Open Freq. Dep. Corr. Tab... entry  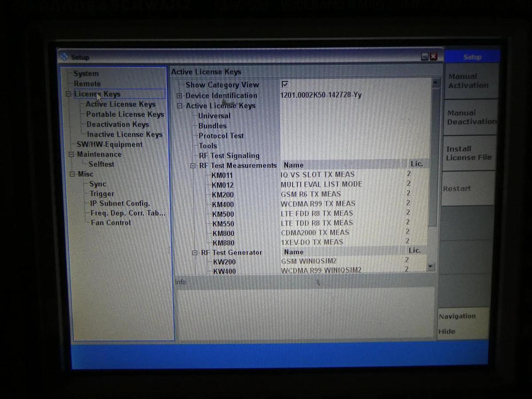tap(128, 213)
